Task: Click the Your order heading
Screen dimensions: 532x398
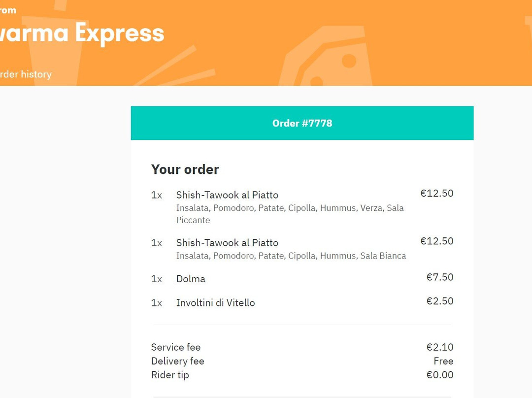Action: tap(185, 169)
